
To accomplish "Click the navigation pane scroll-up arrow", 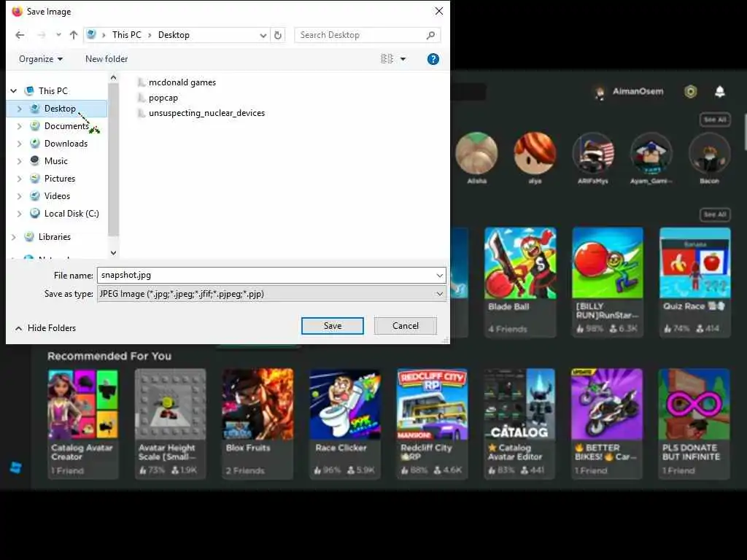I will (x=113, y=77).
